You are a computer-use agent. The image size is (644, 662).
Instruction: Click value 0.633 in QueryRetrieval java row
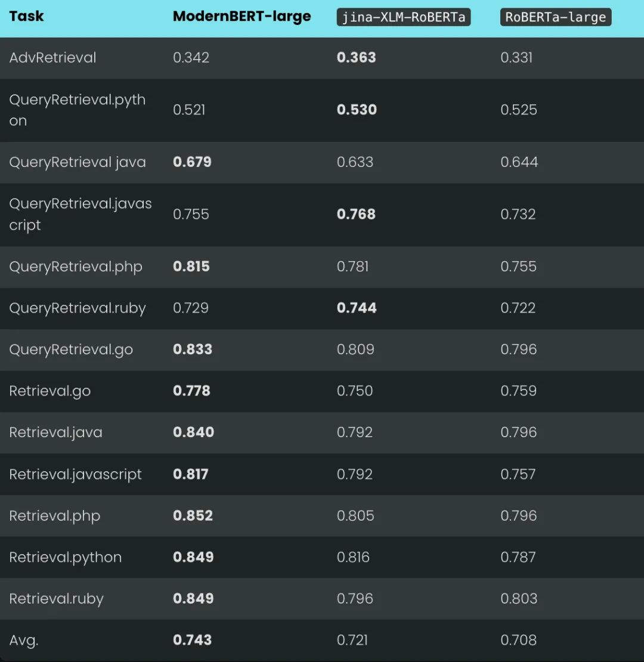(355, 162)
